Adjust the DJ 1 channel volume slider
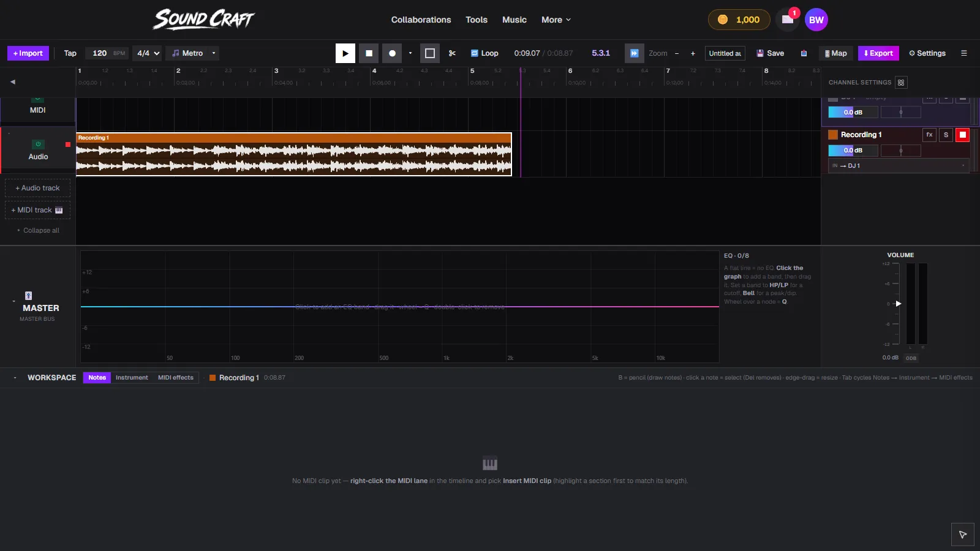 pos(853,112)
